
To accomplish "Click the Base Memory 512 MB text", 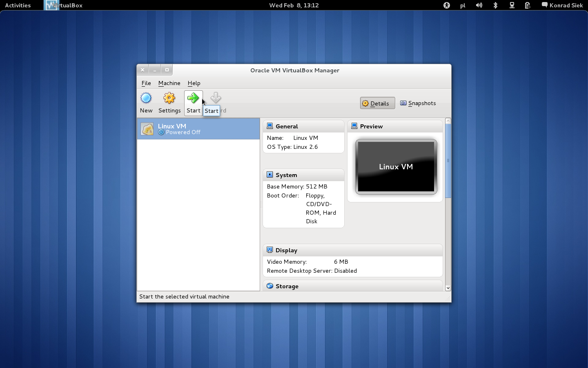I will coord(297,186).
